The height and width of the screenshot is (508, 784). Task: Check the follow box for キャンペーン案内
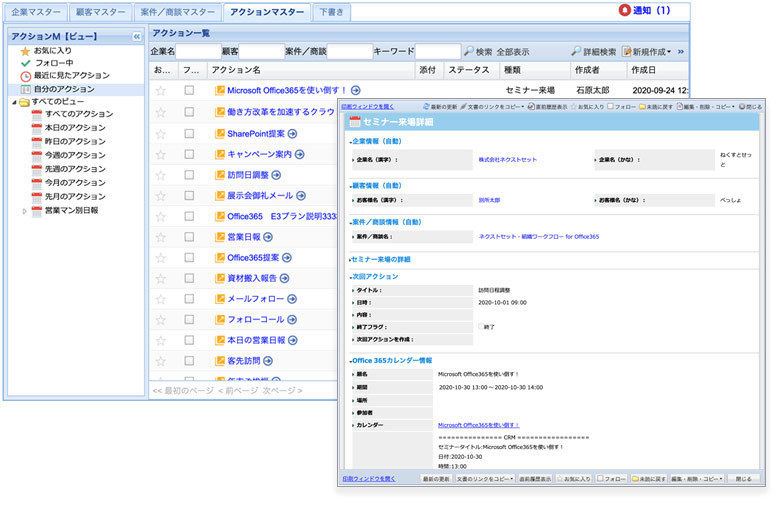[x=189, y=154]
